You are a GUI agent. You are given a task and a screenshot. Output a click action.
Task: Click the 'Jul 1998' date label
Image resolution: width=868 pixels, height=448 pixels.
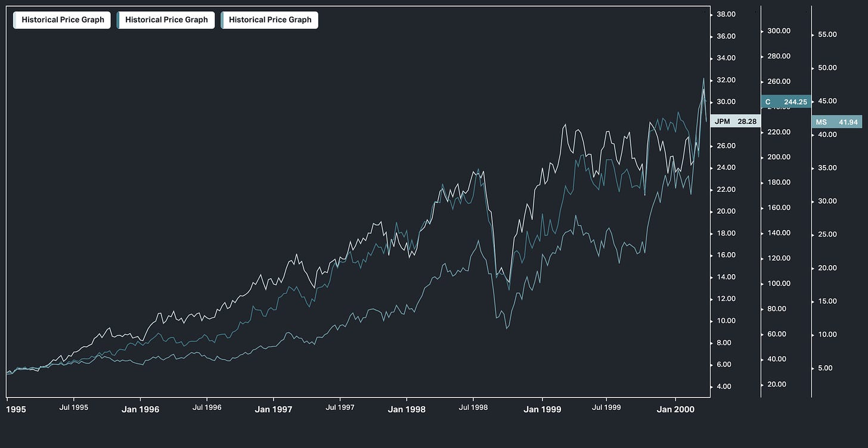(473, 408)
